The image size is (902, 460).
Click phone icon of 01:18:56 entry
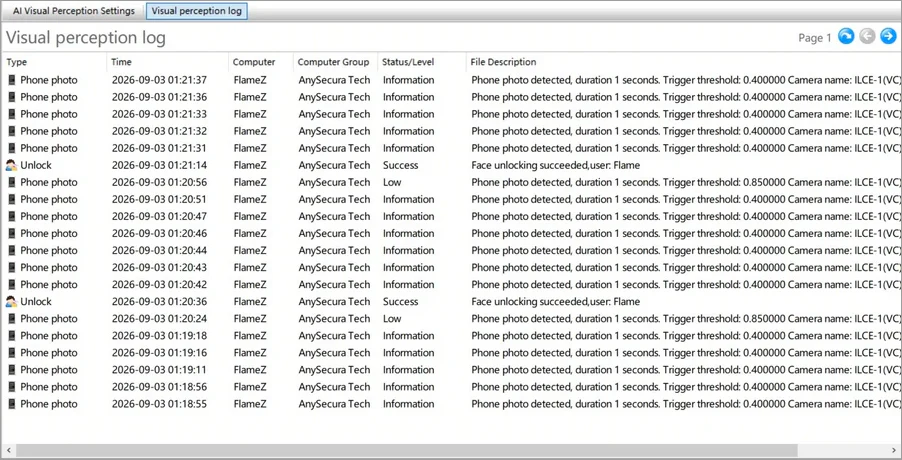click(x=12, y=387)
